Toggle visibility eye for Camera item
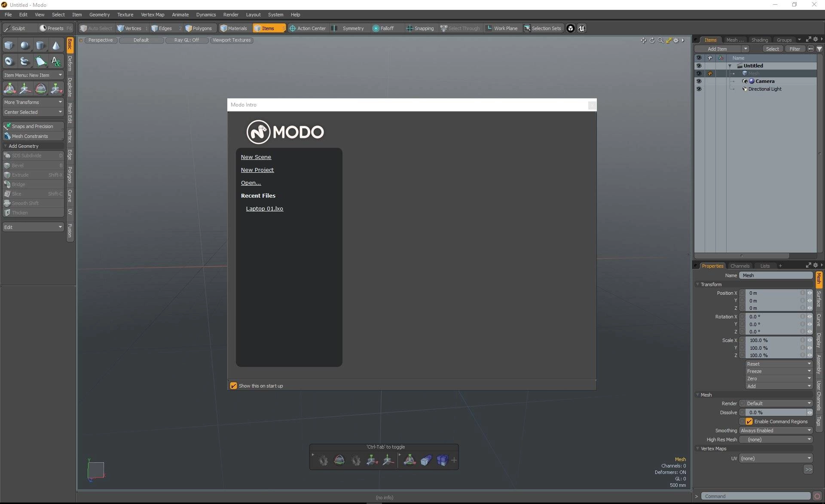The width and height of the screenshot is (825, 504). pyautogui.click(x=699, y=81)
